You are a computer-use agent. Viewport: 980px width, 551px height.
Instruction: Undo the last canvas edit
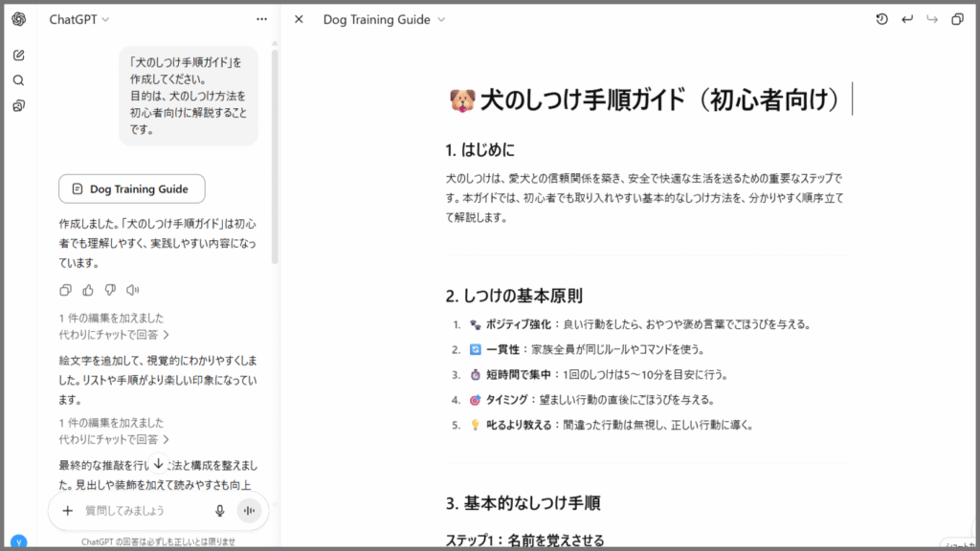coord(906,19)
